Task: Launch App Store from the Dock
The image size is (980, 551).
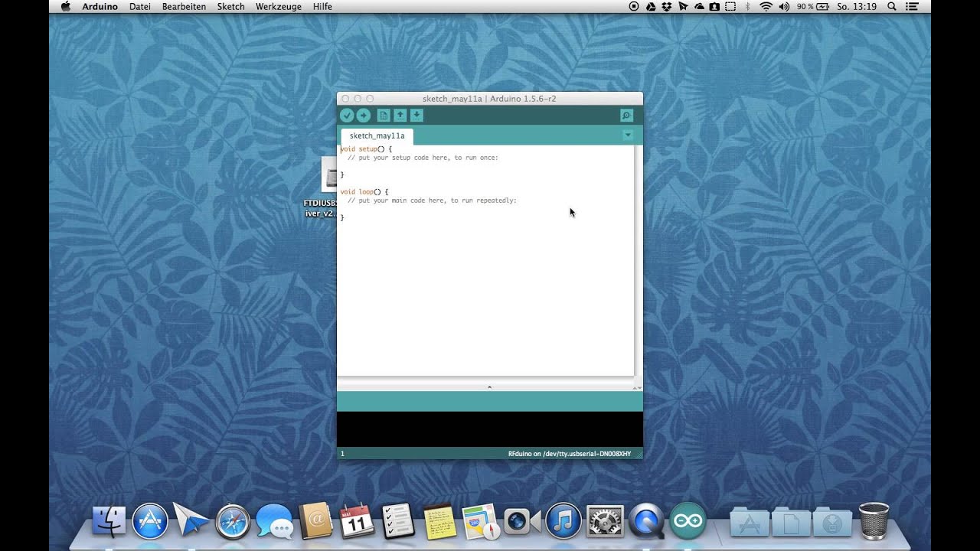Action: (x=150, y=521)
